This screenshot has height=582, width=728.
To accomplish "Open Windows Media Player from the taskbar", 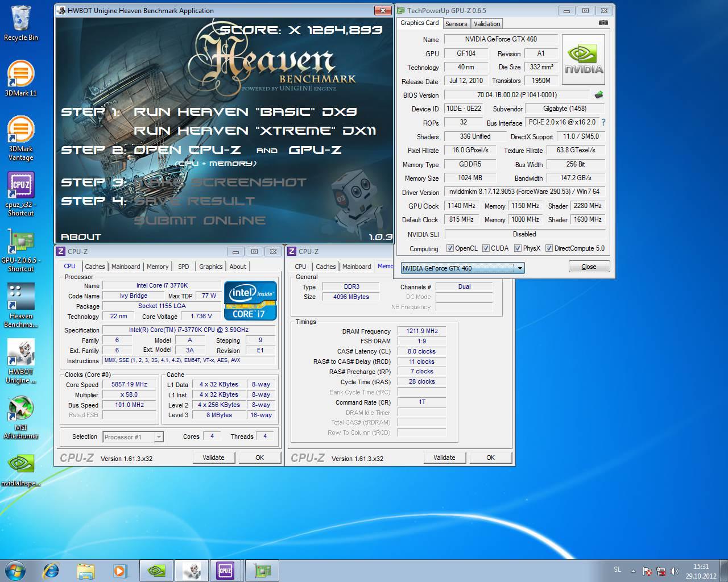I will [120, 570].
